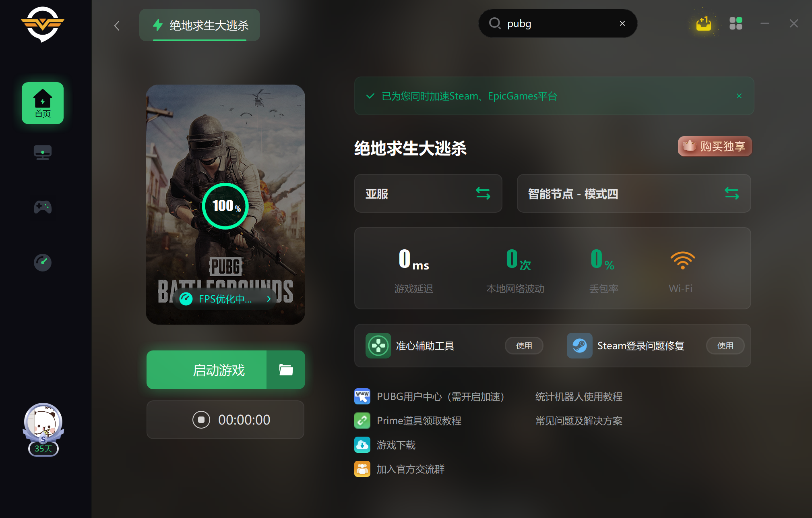Open the home (首页) sidebar icon
Viewport: 812px width, 518px height.
tap(43, 103)
